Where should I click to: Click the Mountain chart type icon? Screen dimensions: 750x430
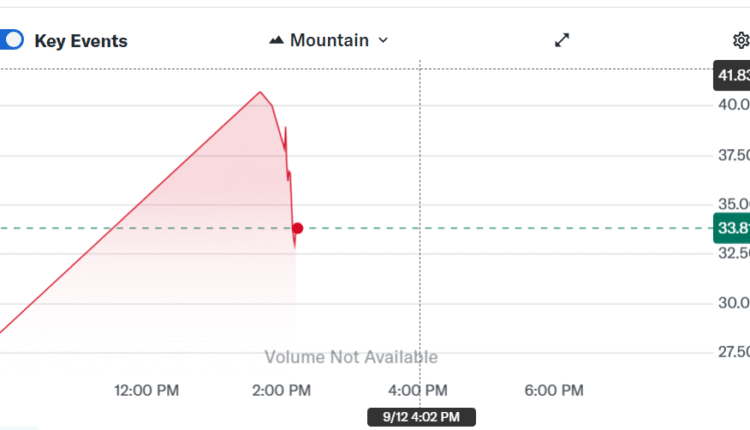coord(277,41)
